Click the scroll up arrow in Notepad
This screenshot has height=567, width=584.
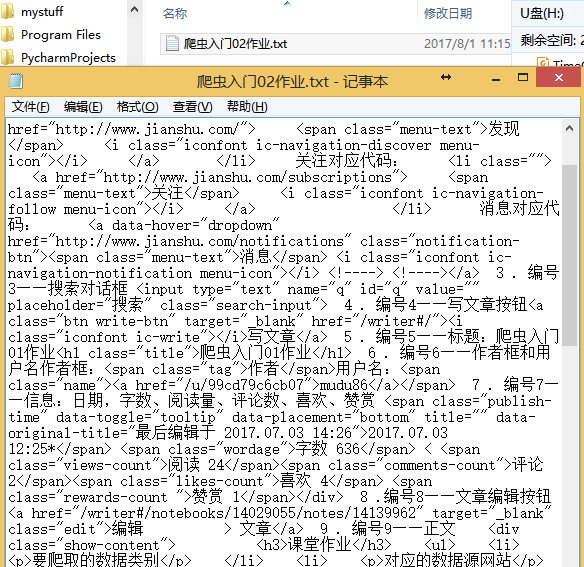[569, 129]
